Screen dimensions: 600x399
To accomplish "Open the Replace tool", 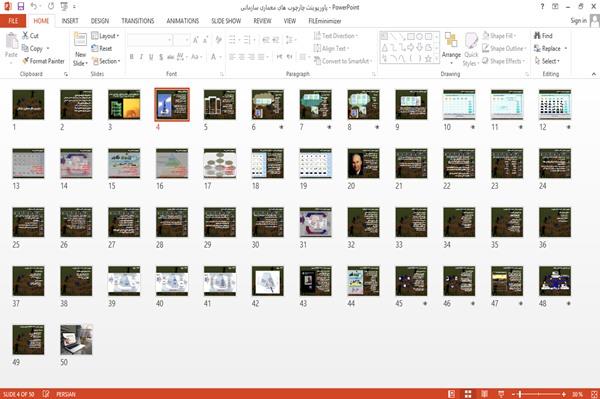I will click(548, 48).
